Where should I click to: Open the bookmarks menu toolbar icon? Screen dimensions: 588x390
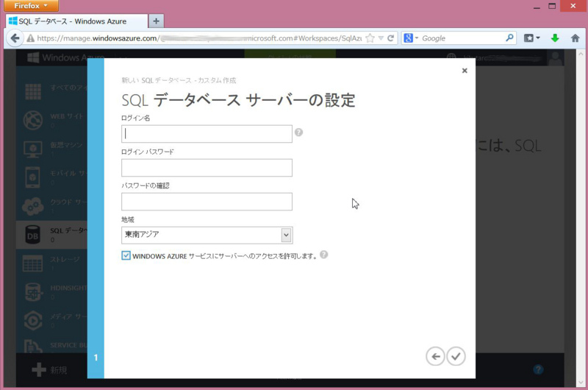(x=531, y=38)
